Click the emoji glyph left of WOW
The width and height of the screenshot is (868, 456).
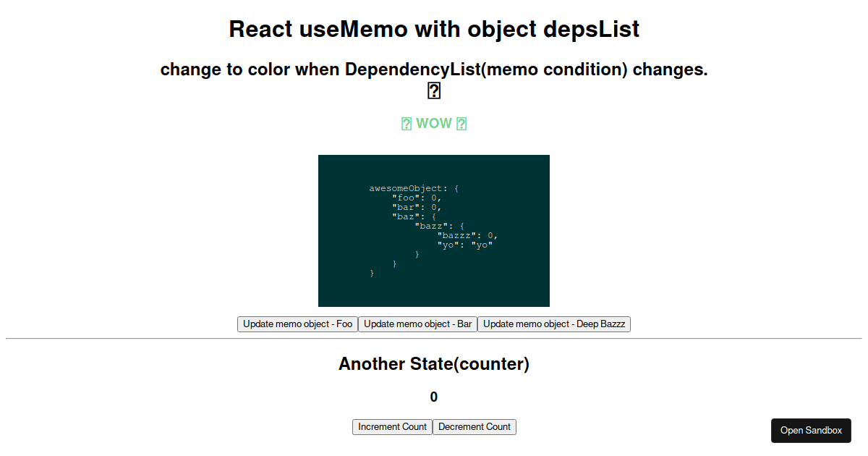(407, 124)
